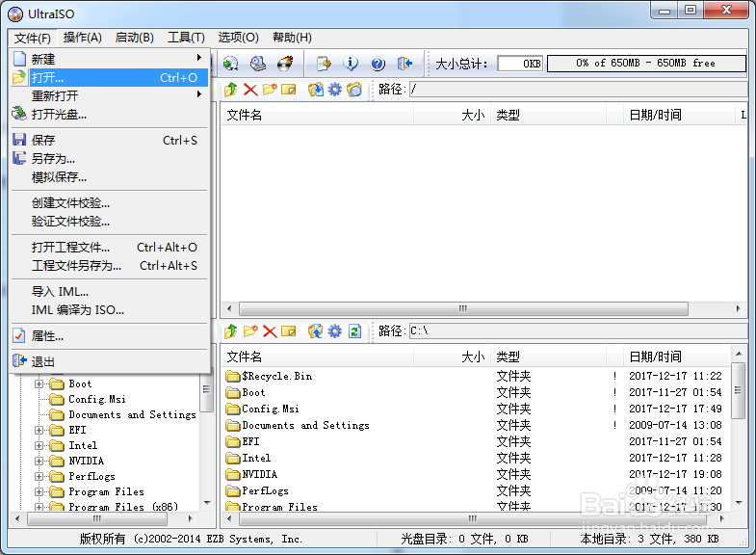Click the image pane horizontal scrollbar thumb
Viewport: 756px width, 555px height.
click(x=463, y=308)
